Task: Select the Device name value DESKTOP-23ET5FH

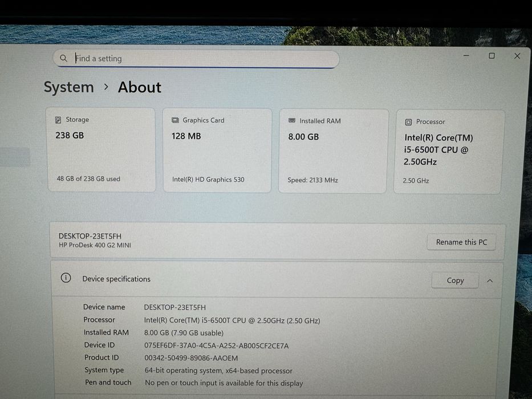Action: [x=174, y=307]
